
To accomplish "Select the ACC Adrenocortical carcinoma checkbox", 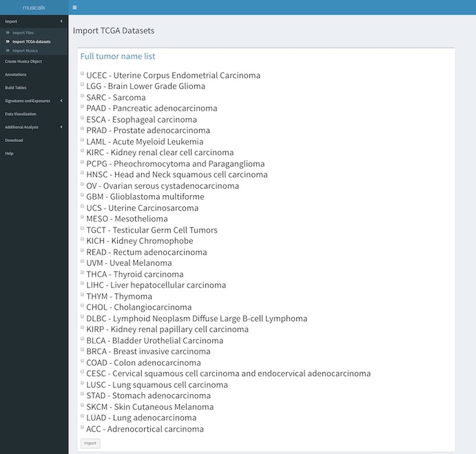I will [x=83, y=428].
